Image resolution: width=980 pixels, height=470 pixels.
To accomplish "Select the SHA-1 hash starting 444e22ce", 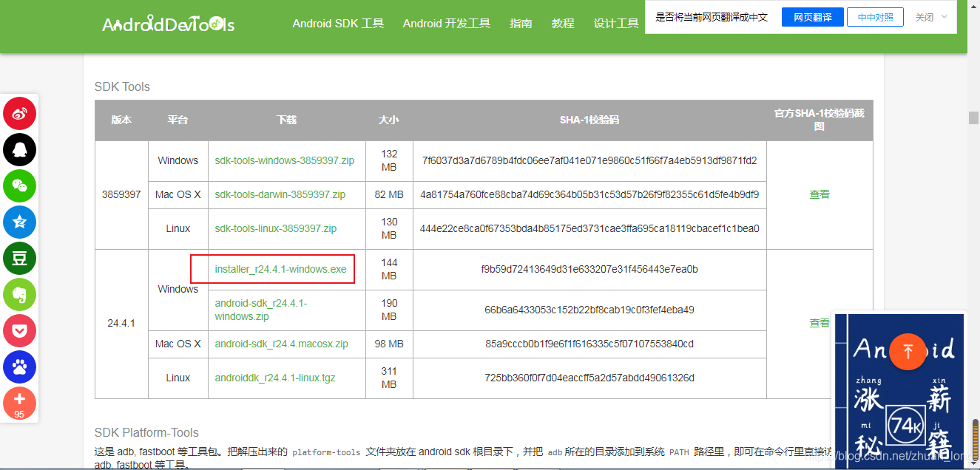I will 589,228.
